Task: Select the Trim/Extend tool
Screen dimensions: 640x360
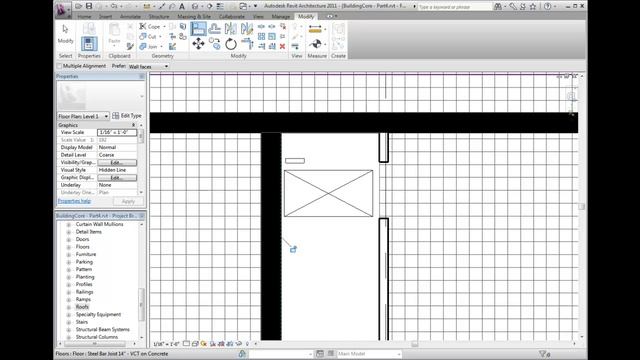Action: [247, 43]
